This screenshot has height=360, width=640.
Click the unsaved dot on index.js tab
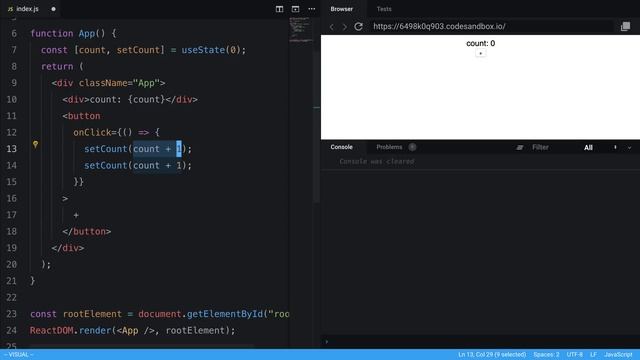53,9
